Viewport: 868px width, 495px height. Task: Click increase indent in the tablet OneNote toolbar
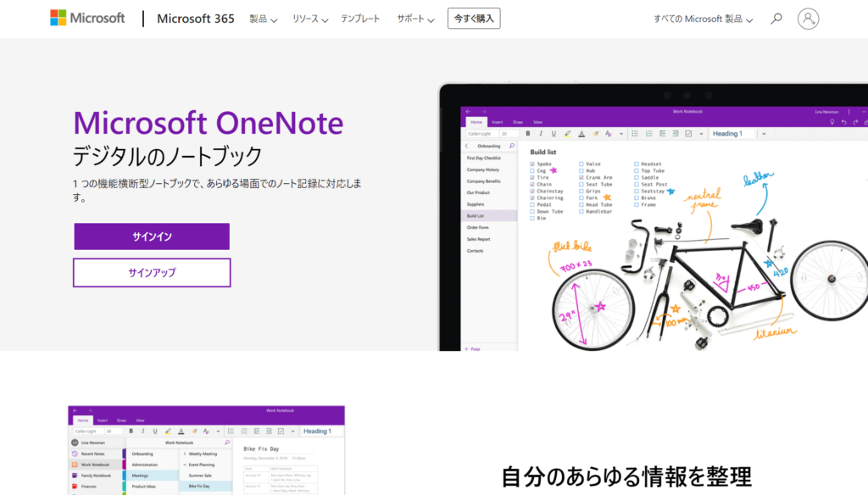coord(676,133)
